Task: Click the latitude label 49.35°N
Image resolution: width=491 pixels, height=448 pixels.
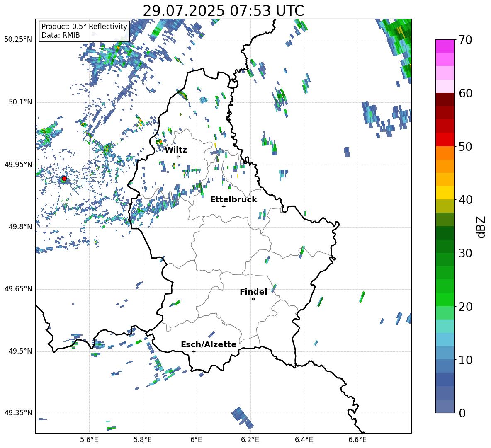Action: tap(18, 413)
